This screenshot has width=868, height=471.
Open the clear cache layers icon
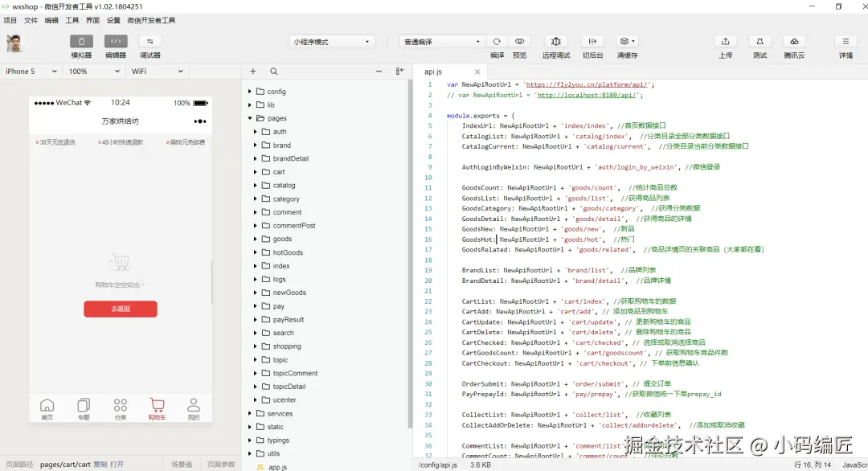[x=627, y=42]
